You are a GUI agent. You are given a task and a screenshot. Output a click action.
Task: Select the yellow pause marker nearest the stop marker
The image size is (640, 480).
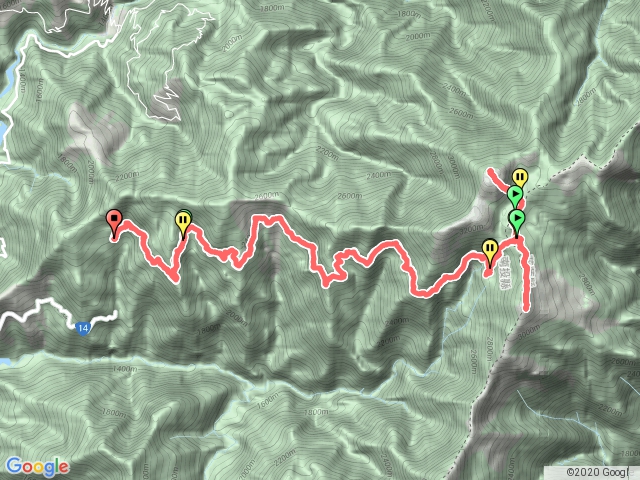pyautogui.click(x=183, y=223)
